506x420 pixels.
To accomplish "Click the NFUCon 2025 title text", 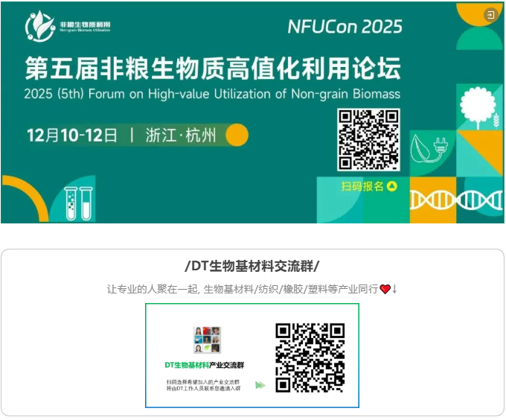I will pyautogui.click(x=345, y=27).
